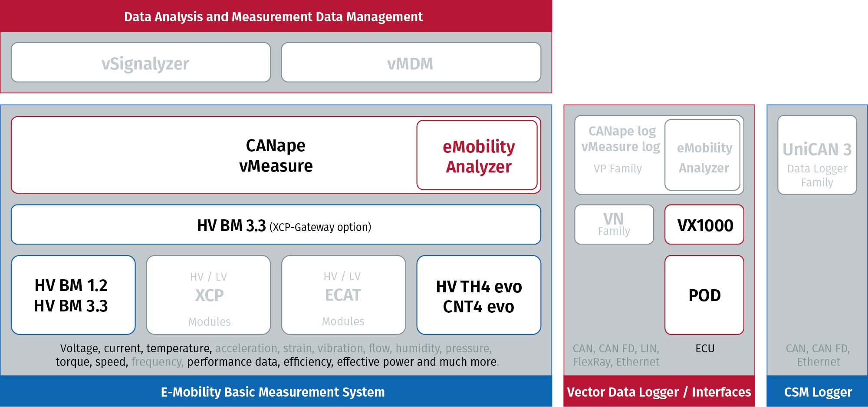Select HV BM 3.3 XCP-Gateway option bar
The width and height of the screenshot is (868, 407).
point(276,225)
